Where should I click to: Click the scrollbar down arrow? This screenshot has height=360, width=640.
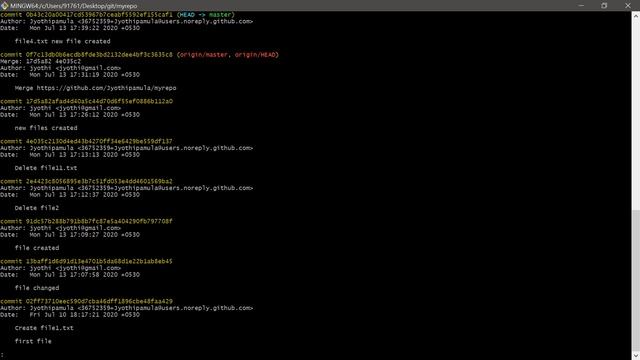(x=636, y=356)
